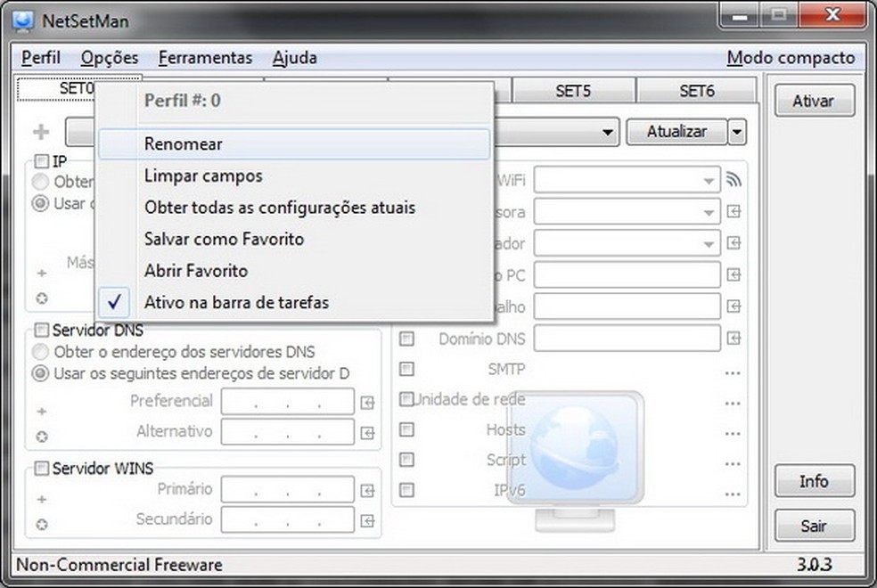Click the Secundário WINS address field

click(288, 519)
